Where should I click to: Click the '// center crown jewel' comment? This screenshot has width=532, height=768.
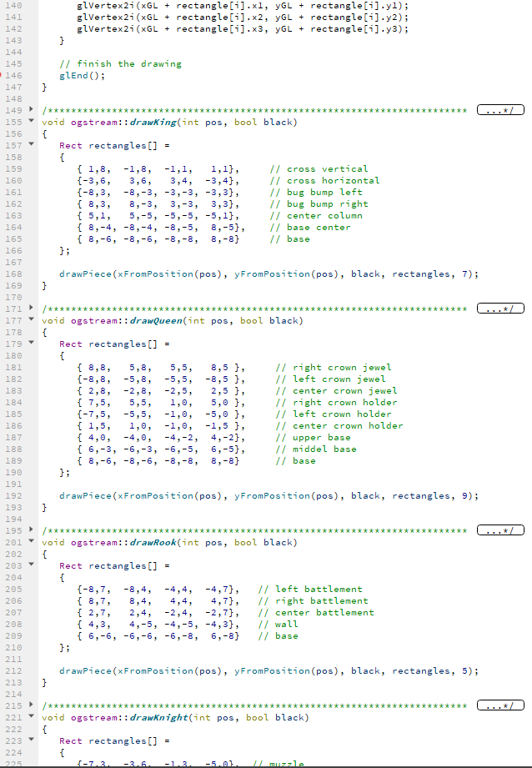coord(337,391)
